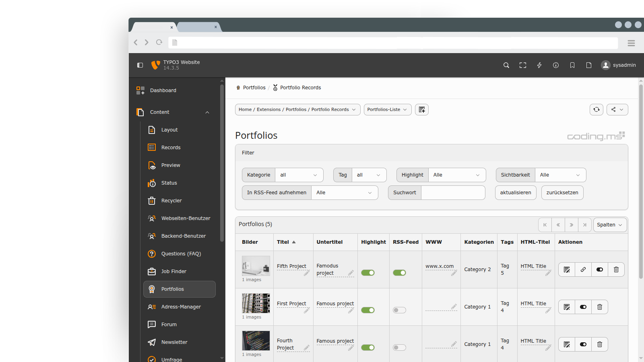644x362 pixels.
Task: Open the Records module
Action: tap(180, 148)
